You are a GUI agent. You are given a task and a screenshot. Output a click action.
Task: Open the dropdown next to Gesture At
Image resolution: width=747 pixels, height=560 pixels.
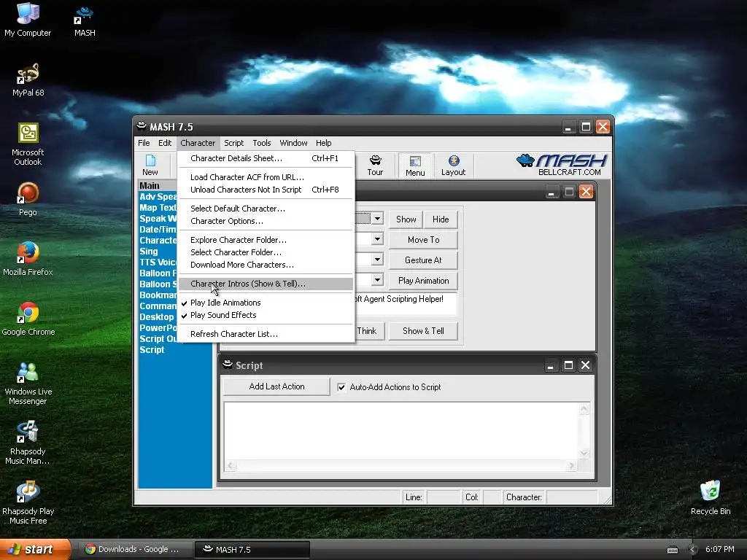377,260
